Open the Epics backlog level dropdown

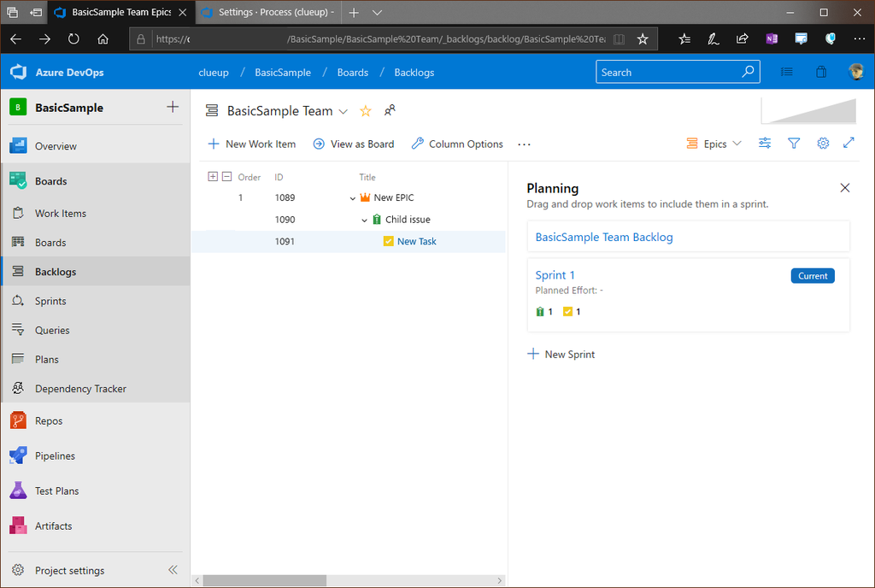click(x=714, y=144)
